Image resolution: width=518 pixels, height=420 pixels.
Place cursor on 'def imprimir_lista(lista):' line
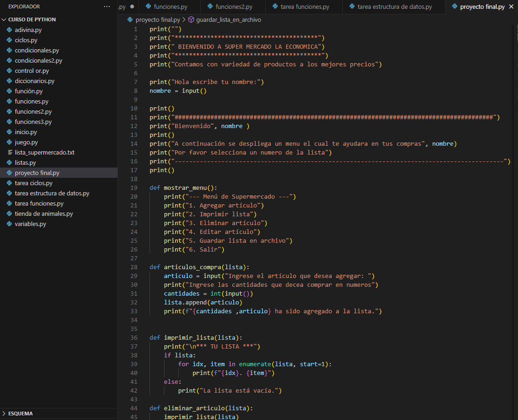click(x=196, y=337)
